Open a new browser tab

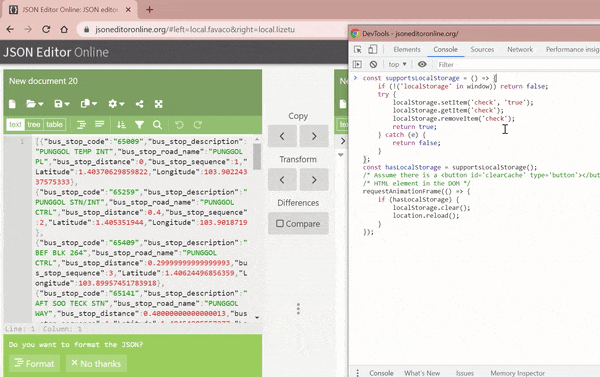click(149, 10)
